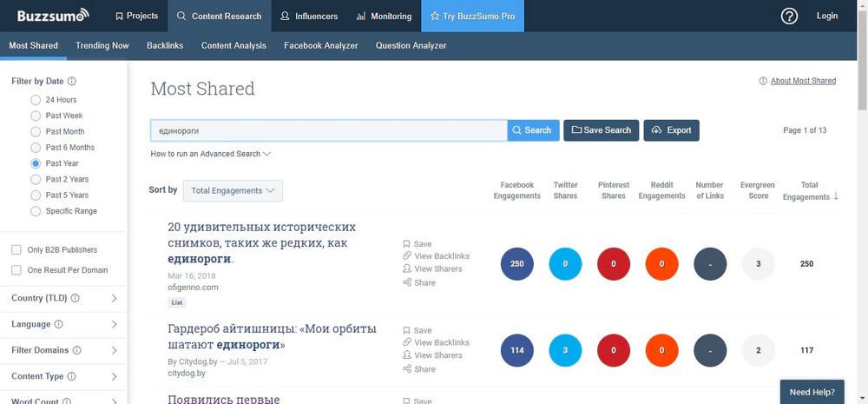The width and height of the screenshot is (868, 404).
Task: Select the Past 2 Years date filter
Action: click(x=36, y=180)
